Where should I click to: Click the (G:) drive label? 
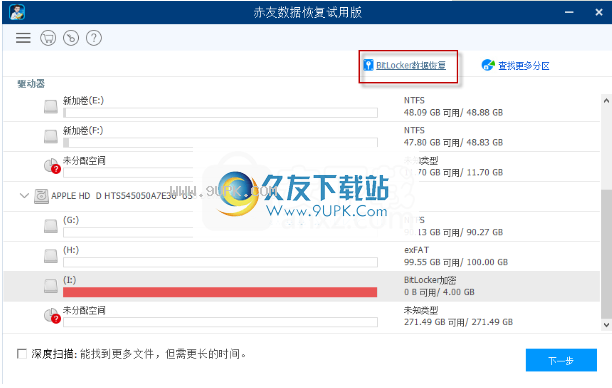coord(71,220)
